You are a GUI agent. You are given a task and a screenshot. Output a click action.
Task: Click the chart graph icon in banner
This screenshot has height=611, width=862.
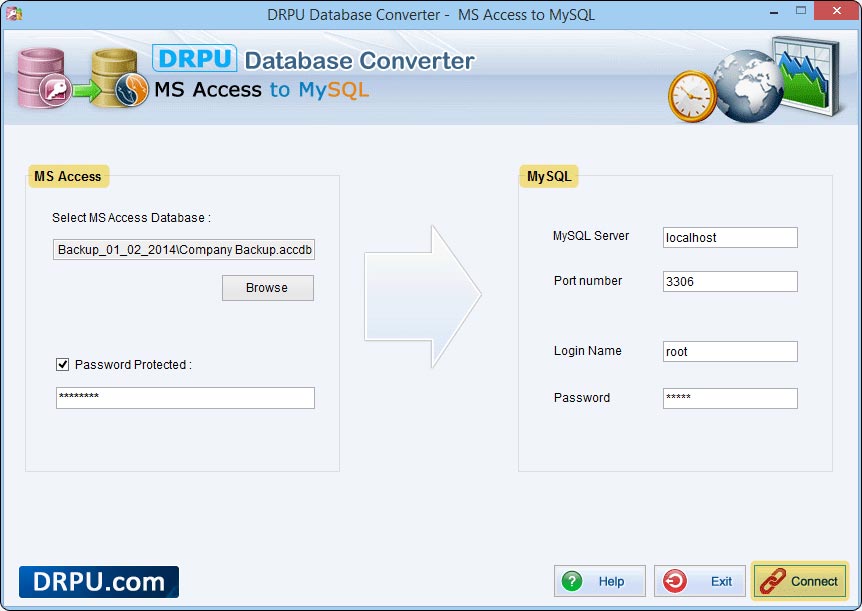pyautogui.click(x=808, y=75)
